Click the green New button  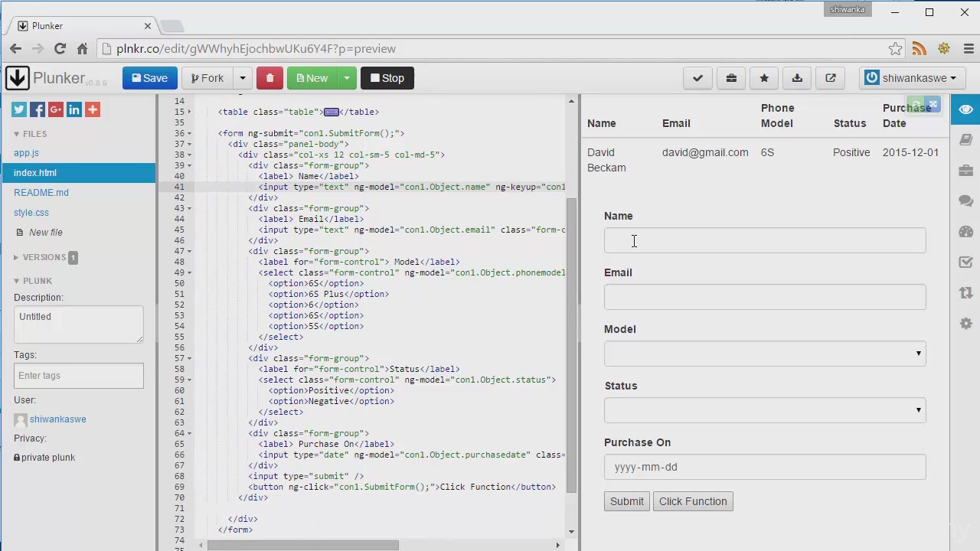(312, 78)
